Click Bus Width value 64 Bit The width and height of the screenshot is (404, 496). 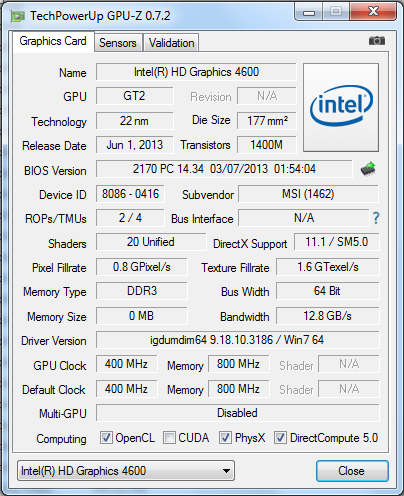pos(328,291)
